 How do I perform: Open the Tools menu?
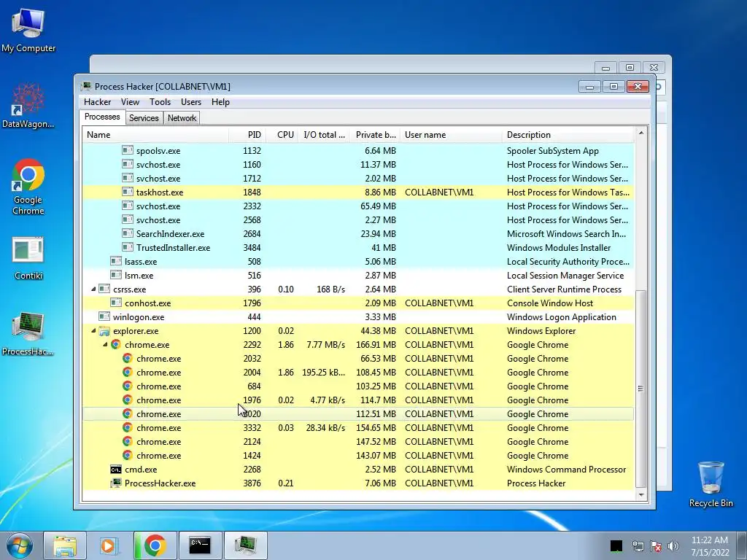click(x=160, y=102)
